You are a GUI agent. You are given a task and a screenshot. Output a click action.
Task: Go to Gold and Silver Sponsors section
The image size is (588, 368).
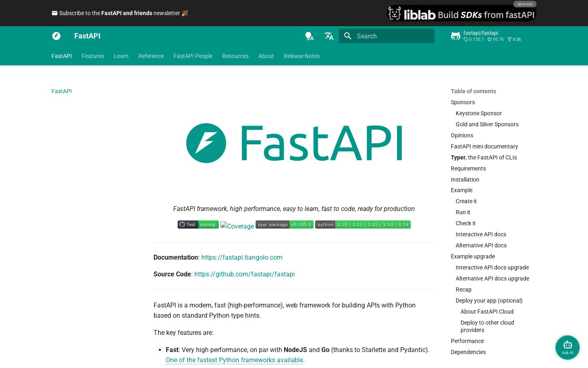pyautogui.click(x=487, y=124)
